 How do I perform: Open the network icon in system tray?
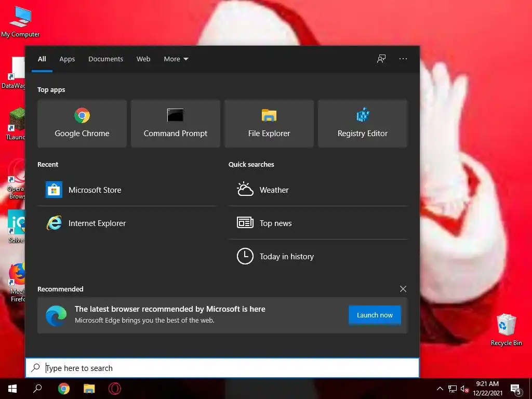(x=453, y=389)
